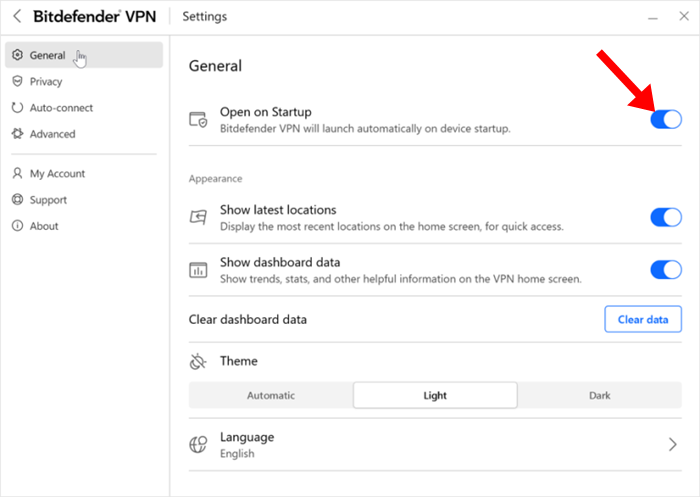Minimize the Bitdefender VPN window

(x=653, y=17)
